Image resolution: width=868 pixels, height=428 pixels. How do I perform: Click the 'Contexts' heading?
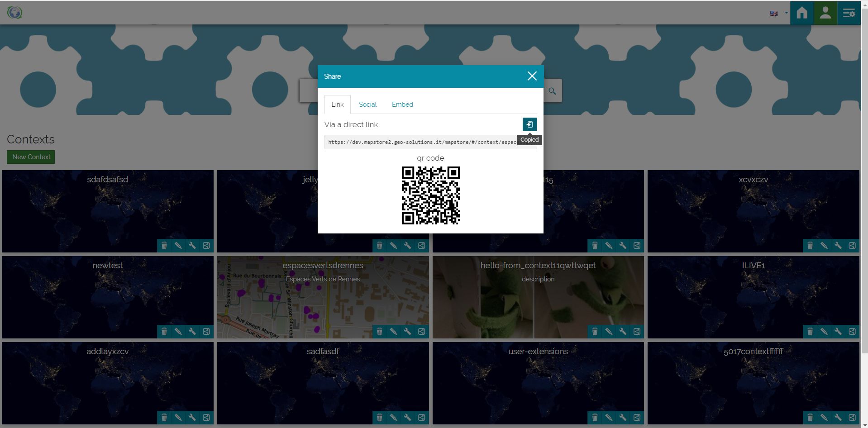tap(31, 139)
